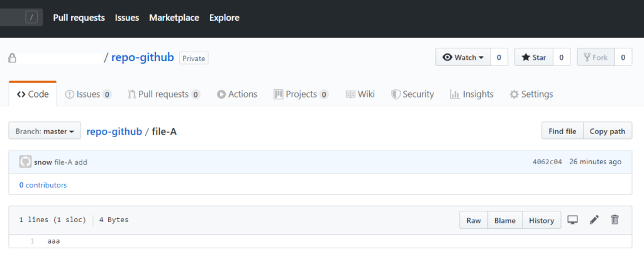Switch to the Issues repository tab

pos(88,94)
